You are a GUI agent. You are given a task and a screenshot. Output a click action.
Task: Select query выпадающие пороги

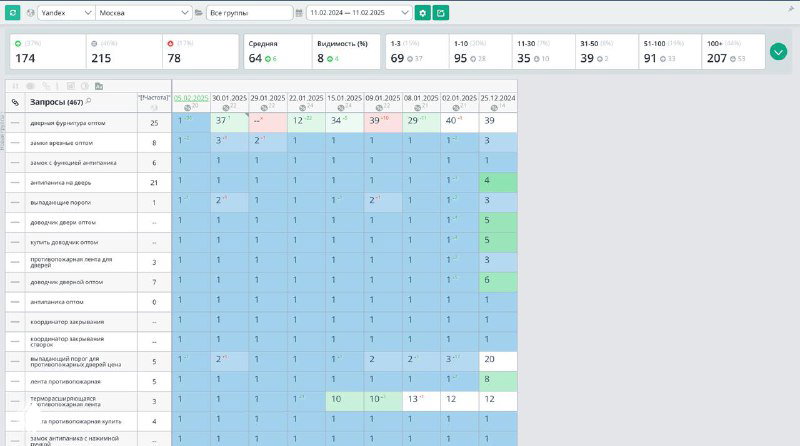pyautogui.click(x=60, y=203)
